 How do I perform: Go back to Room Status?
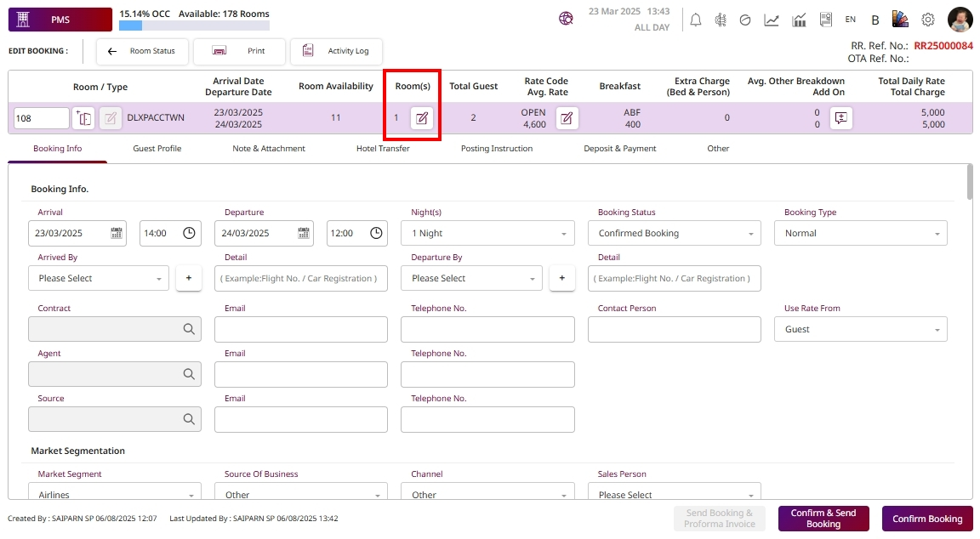(142, 51)
